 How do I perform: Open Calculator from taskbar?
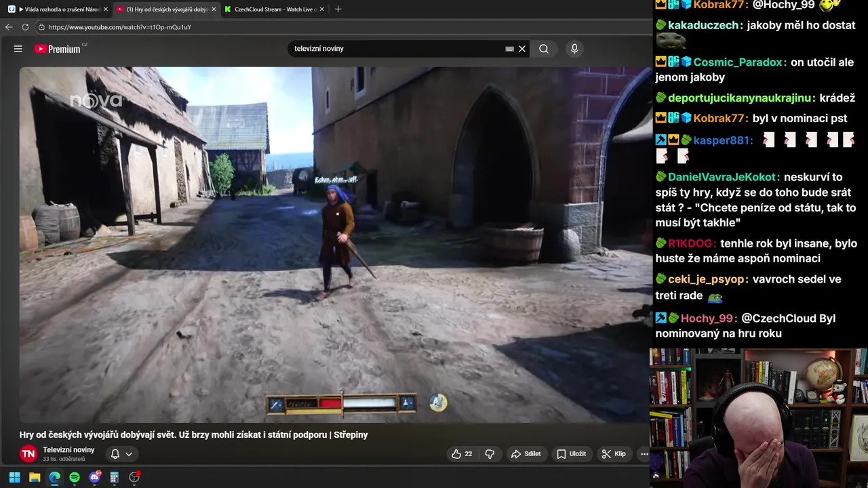tap(114, 477)
